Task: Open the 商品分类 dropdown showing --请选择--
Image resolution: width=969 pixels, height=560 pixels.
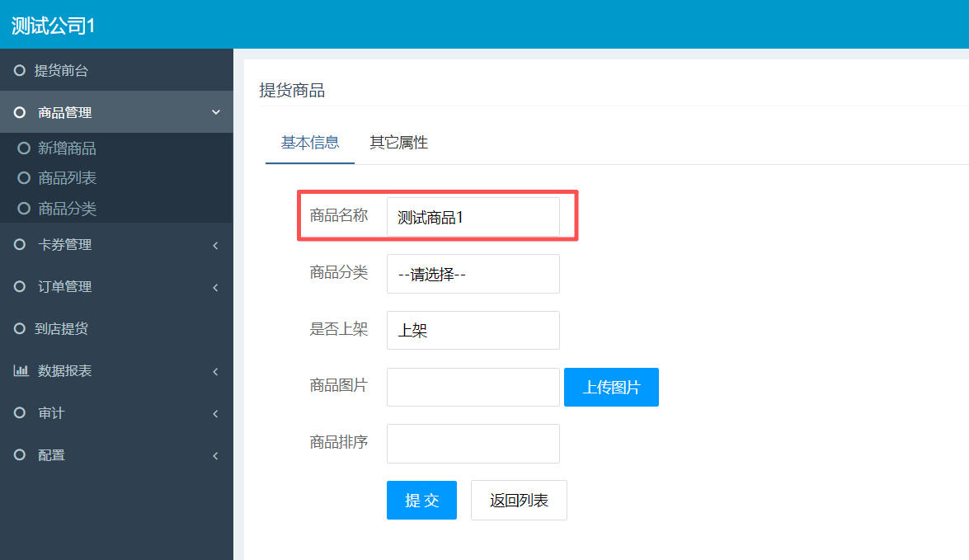Action: coord(473,274)
